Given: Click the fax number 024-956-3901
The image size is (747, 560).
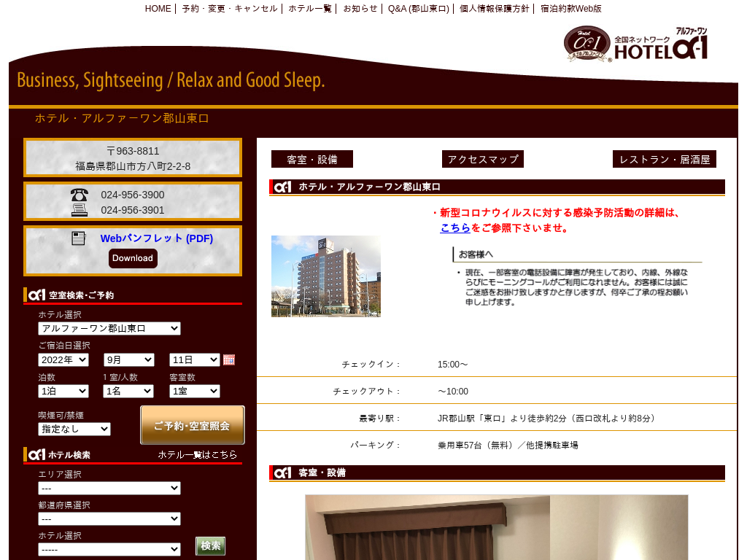Looking at the screenshot, I should tap(133, 210).
